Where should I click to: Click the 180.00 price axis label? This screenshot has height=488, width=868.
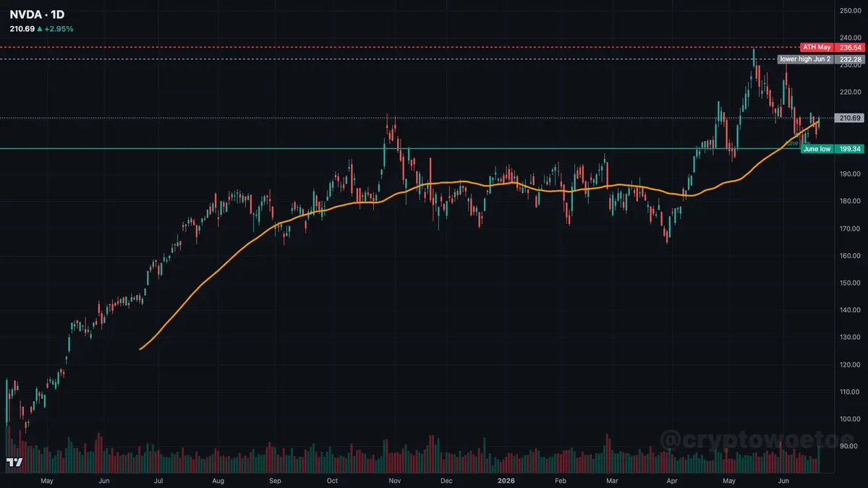[850, 201]
